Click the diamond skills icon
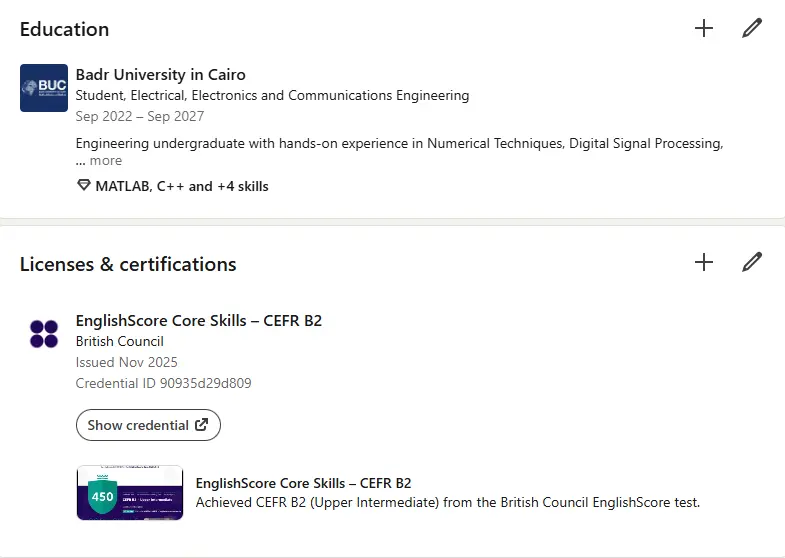 (x=84, y=186)
